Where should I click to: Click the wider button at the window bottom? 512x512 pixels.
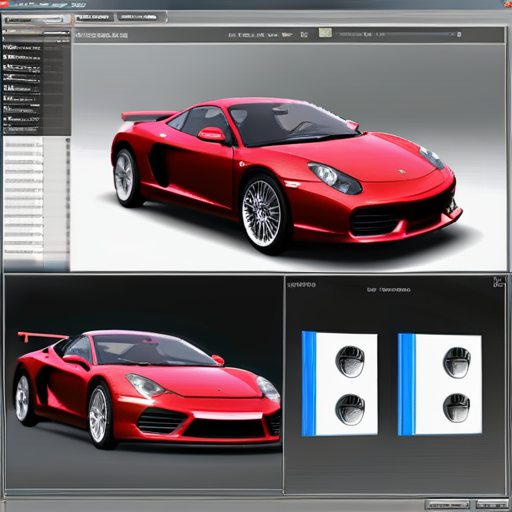(447, 504)
